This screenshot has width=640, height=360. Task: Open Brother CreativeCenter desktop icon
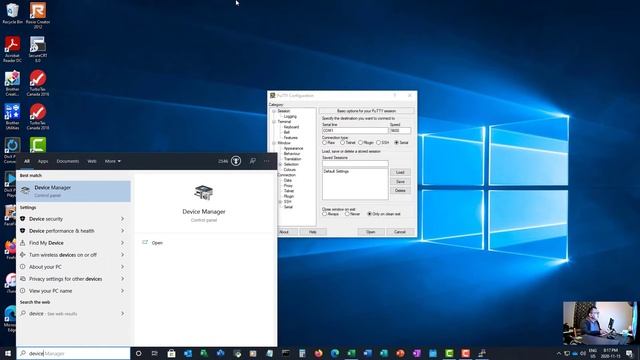click(12, 83)
